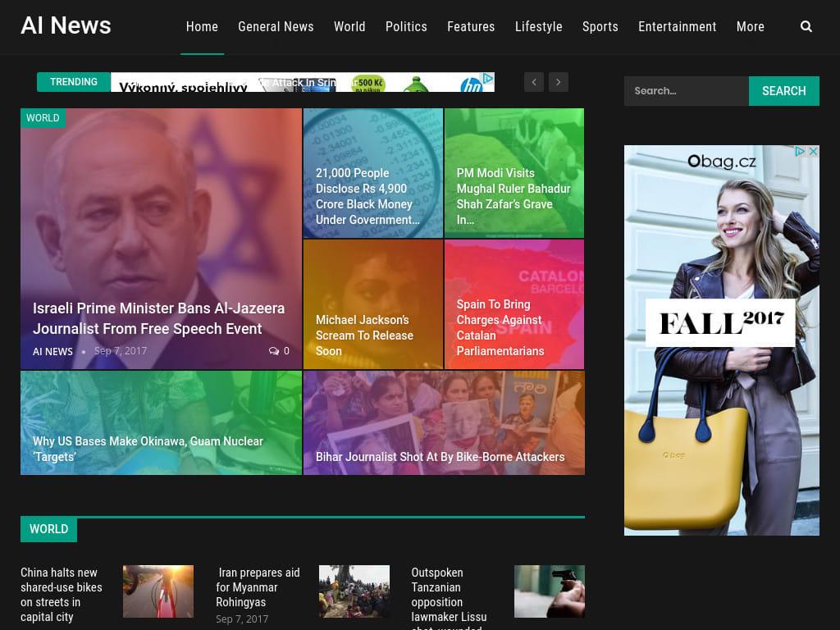This screenshot has height=630, width=840.
Task: Open the TRENDING ticker section
Action: 74,82
